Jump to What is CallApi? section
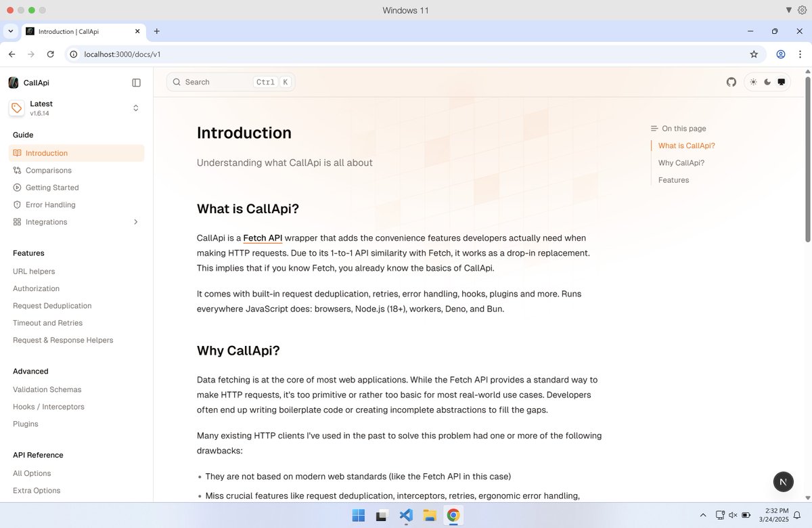The width and height of the screenshot is (812, 528). (687, 146)
